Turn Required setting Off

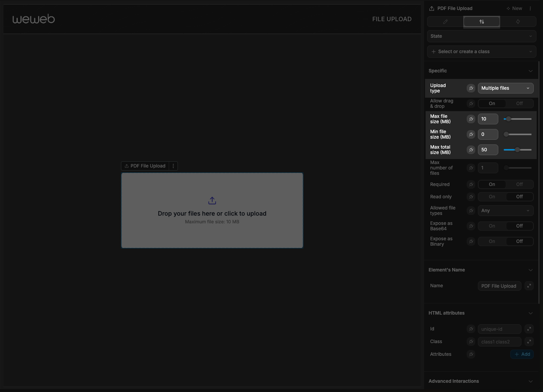click(519, 184)
